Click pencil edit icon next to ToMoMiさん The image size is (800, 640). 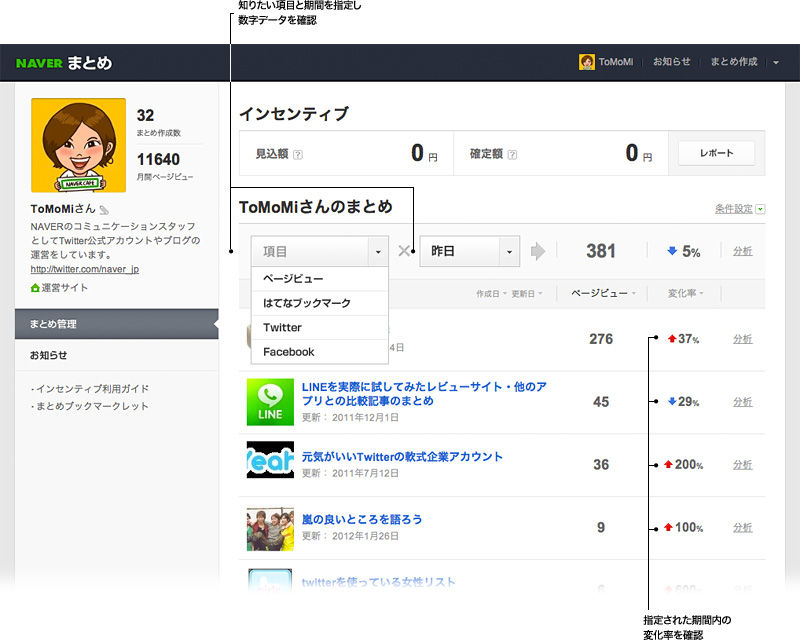click(104, 210)
